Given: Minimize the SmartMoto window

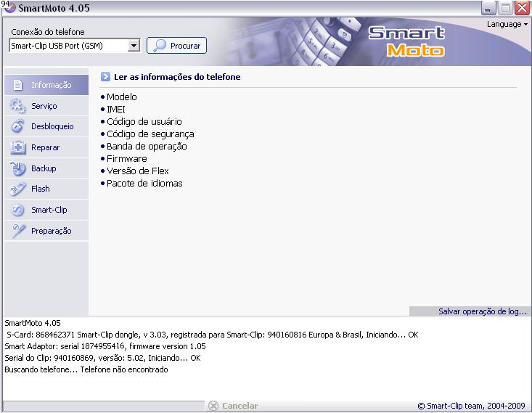Looking at the screenshot, I should tap(488, 8).
